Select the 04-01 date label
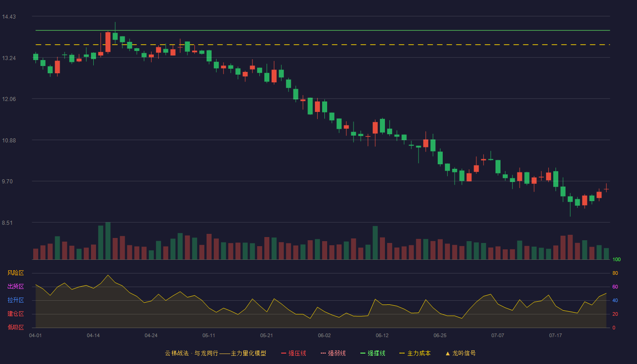This screenshot has height=364, width=637. pos(35,335)
